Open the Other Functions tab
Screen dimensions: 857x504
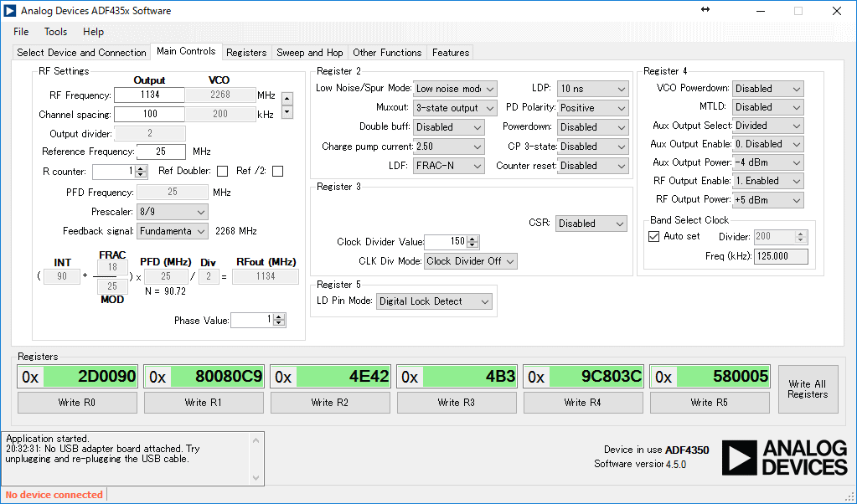click(387, 53)
